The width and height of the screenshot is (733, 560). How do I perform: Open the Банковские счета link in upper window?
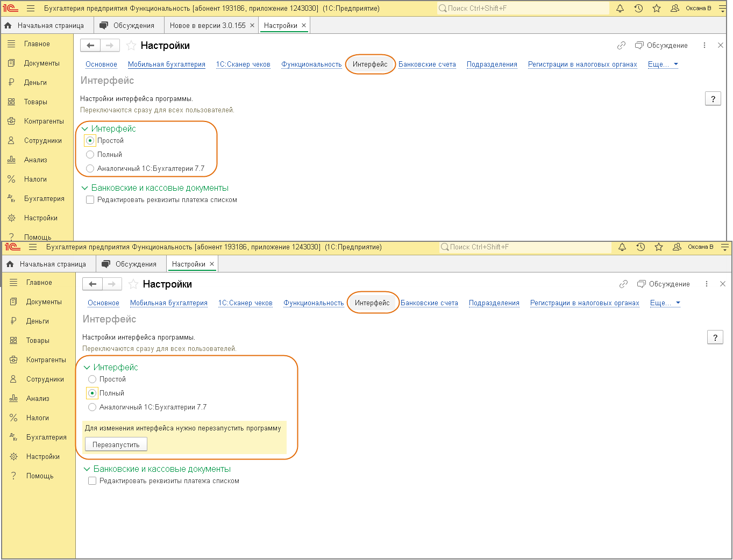pyautogui.click(x=427, y=64)
